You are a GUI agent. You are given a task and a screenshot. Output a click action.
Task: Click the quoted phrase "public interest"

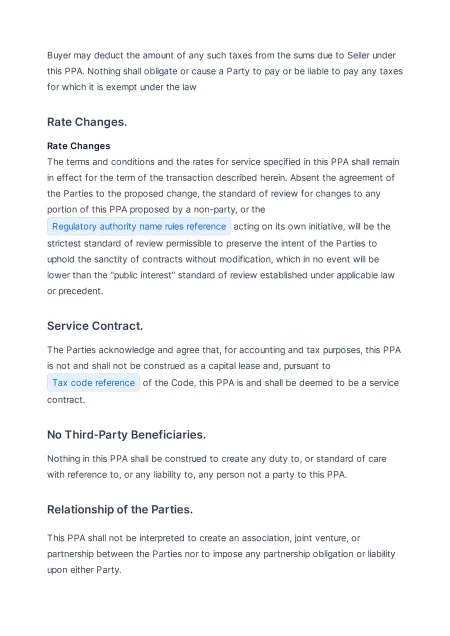(x=142, y=275)
